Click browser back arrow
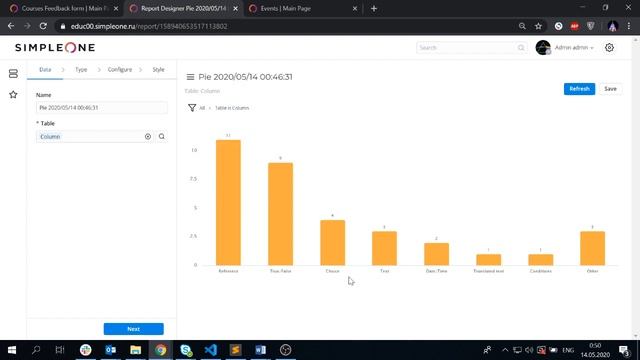Image resolution: width=640 pixels, height=360 pixels. click(11, 26)
